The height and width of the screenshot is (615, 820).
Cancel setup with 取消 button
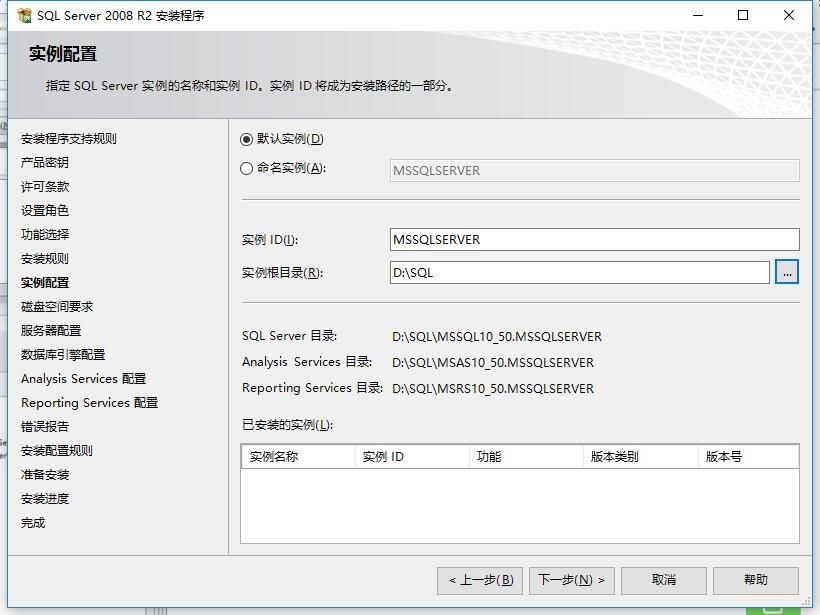click(x=664, y=580)
